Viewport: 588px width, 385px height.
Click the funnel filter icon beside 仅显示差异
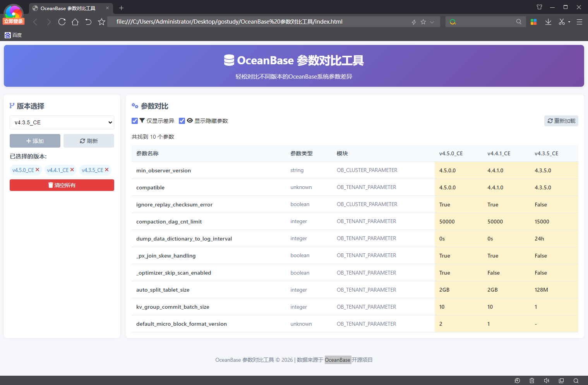142,121
